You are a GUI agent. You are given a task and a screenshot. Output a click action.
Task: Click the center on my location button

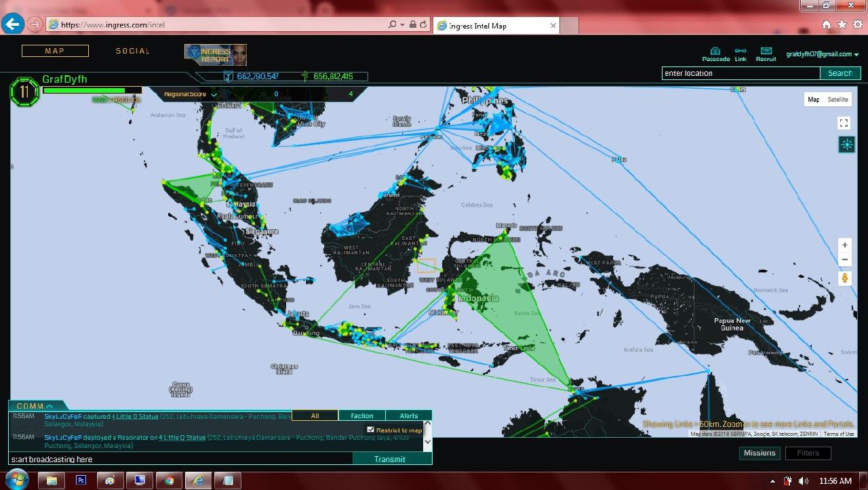(x=846, y=144)
